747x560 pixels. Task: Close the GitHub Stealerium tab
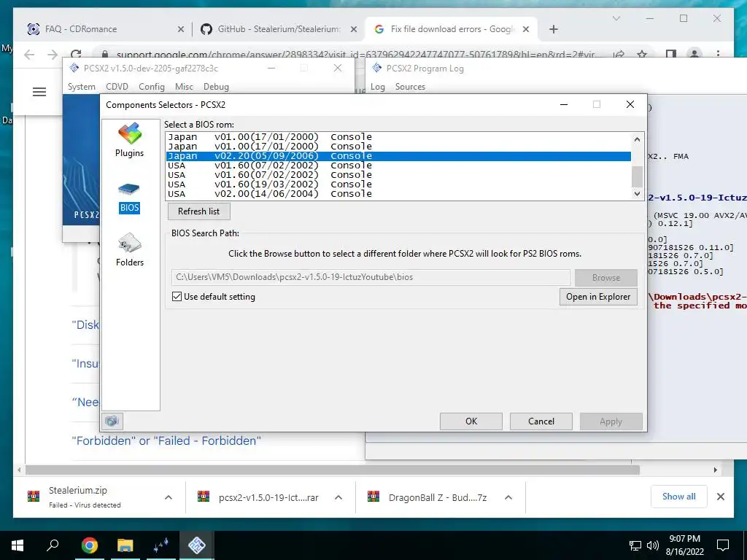[354, 29]
